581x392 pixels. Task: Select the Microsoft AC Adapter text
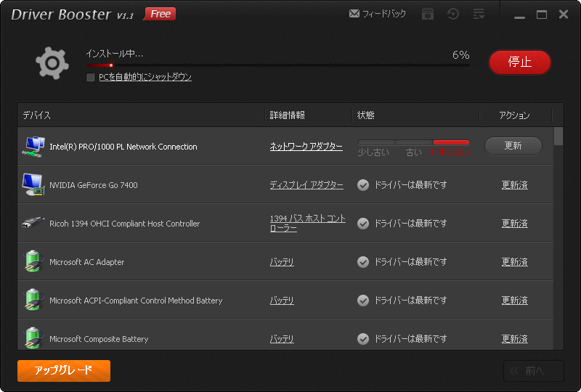click(x=86, y=262)
